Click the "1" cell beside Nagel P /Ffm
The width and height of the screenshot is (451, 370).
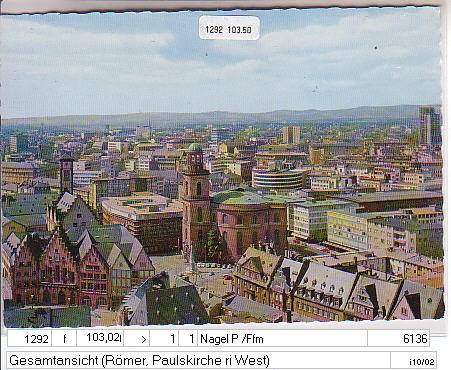tap(188, 339)
